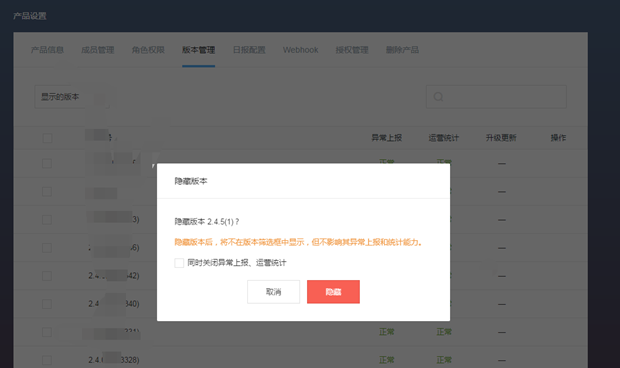Screen dimensions: 620x368
Task: Check the row checkbox for version ending 3)
Action: (47, 220)
